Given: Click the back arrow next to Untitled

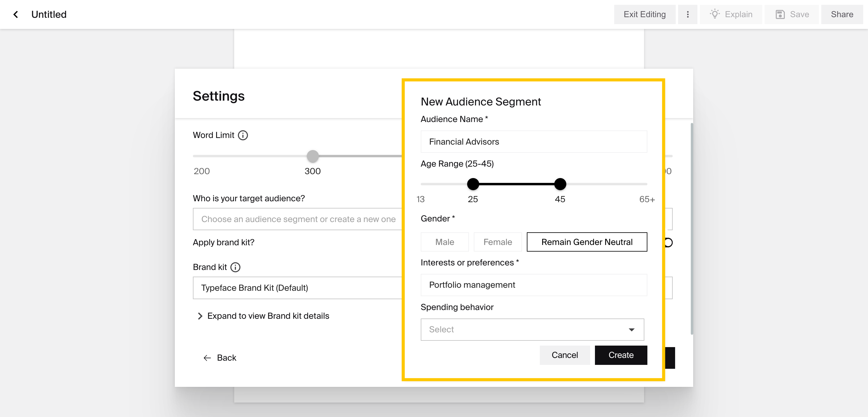Looking at the screenshot, I should pos(15,14).
